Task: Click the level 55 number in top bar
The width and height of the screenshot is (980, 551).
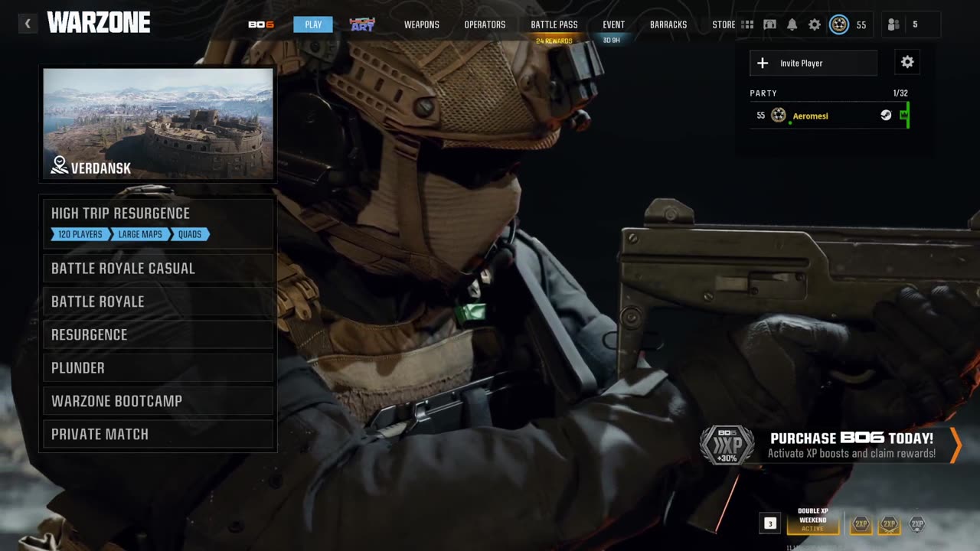Action: click(x=861, y=25)
